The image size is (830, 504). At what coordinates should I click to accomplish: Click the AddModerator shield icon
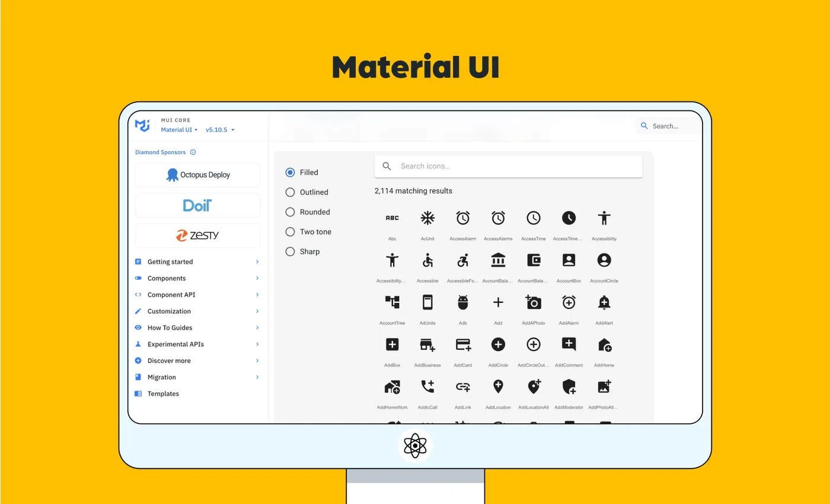click(569, 386)
